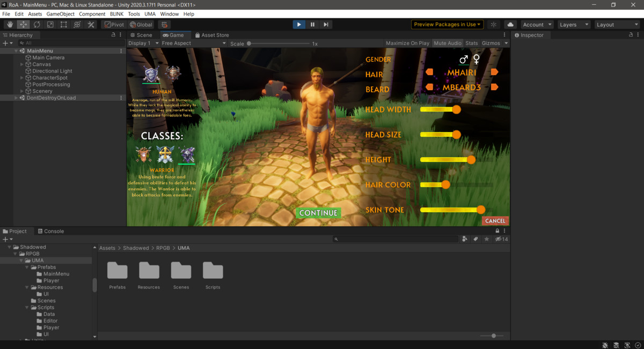Activate the Rotate tool
This screenshot has width=644, height=349.
tap(37, 24)
